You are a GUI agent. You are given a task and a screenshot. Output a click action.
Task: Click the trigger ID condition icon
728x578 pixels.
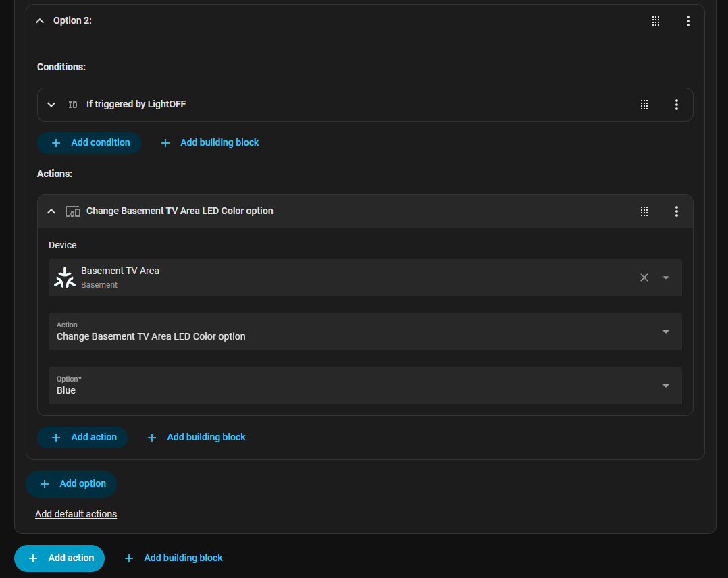(73, 105)
